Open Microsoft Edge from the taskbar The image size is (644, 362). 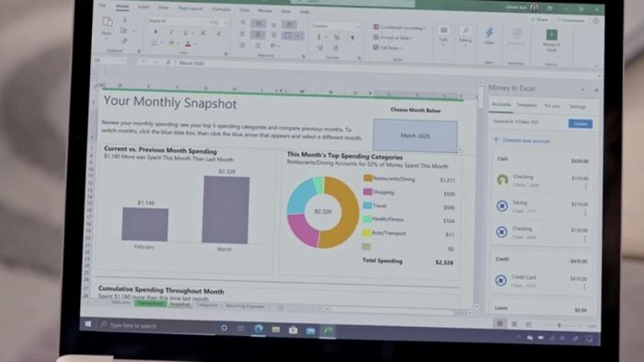click(259, 329)
